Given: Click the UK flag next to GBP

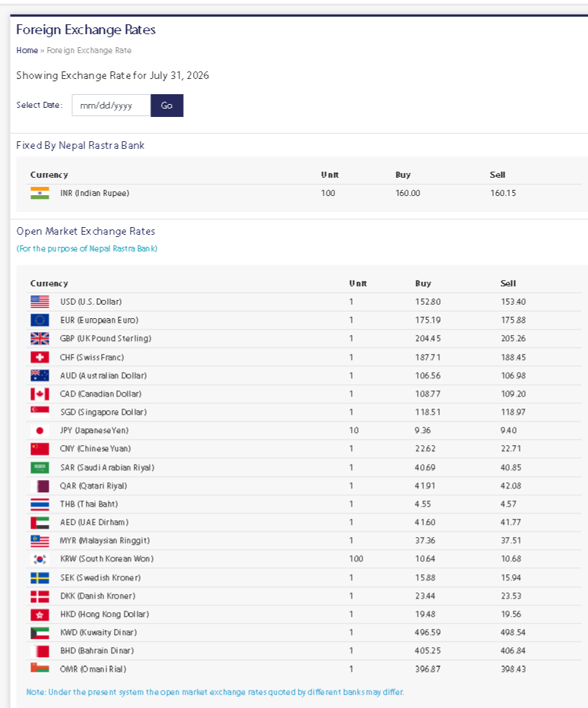Looking at the screenshot, I should pyautogui.click(x=40, y=339).
